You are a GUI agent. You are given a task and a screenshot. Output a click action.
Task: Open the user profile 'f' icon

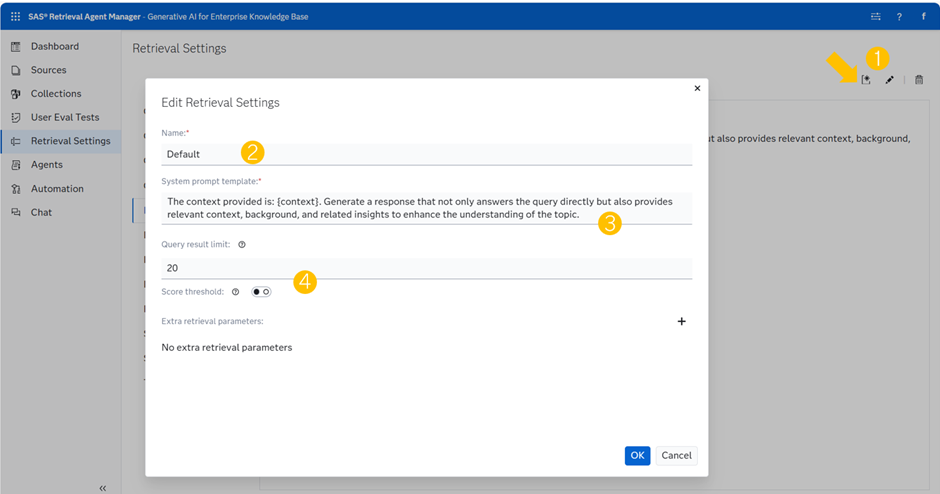pyautogui.click(x=922, y=16)
